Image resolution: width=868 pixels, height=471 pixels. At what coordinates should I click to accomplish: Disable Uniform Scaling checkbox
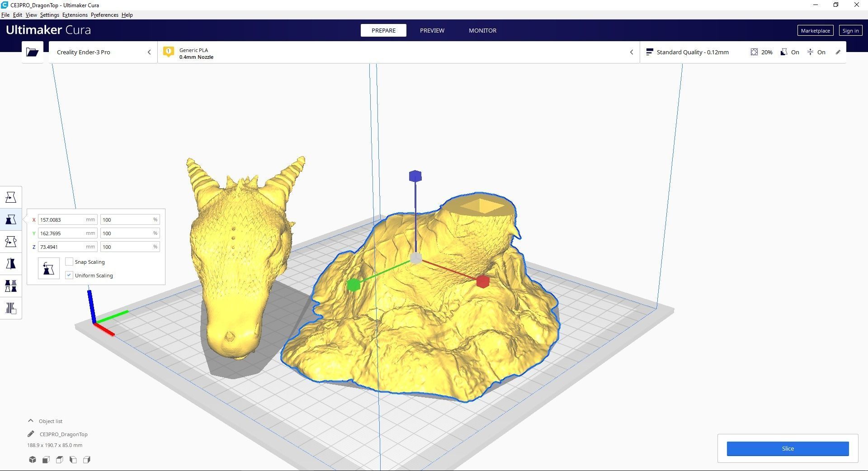click(x=69, y=275)
